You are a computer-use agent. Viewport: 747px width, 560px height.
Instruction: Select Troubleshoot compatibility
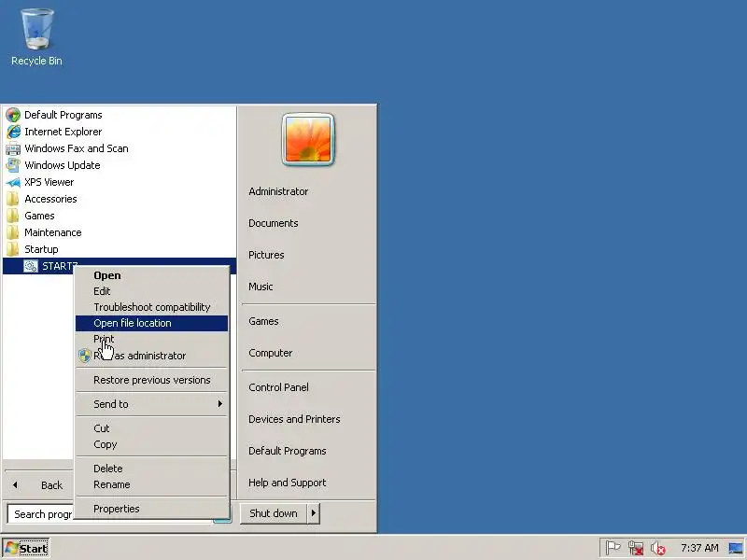coord(151,307)
